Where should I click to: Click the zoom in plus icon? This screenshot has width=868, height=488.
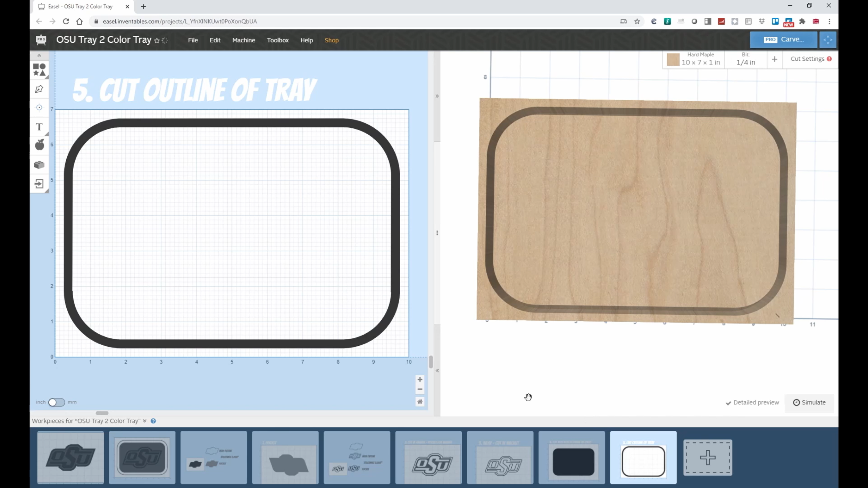[420, 379]
